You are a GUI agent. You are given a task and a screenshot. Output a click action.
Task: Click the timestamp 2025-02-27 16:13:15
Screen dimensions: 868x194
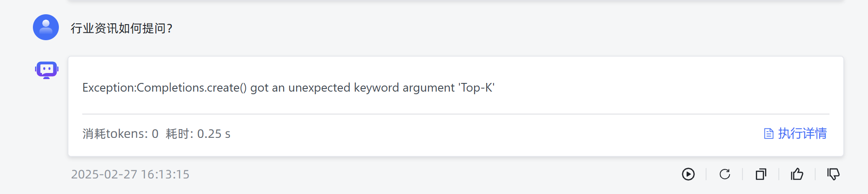tap(130, 174)
